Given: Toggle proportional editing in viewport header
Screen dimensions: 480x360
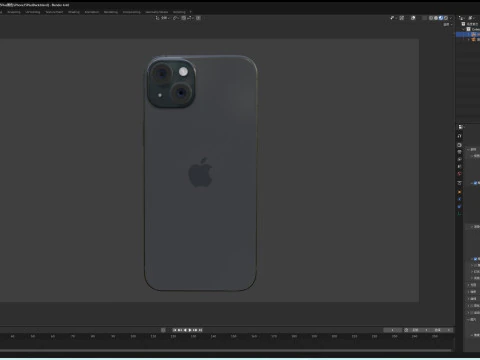Looking at the screenshot, I should coord(198,18).
